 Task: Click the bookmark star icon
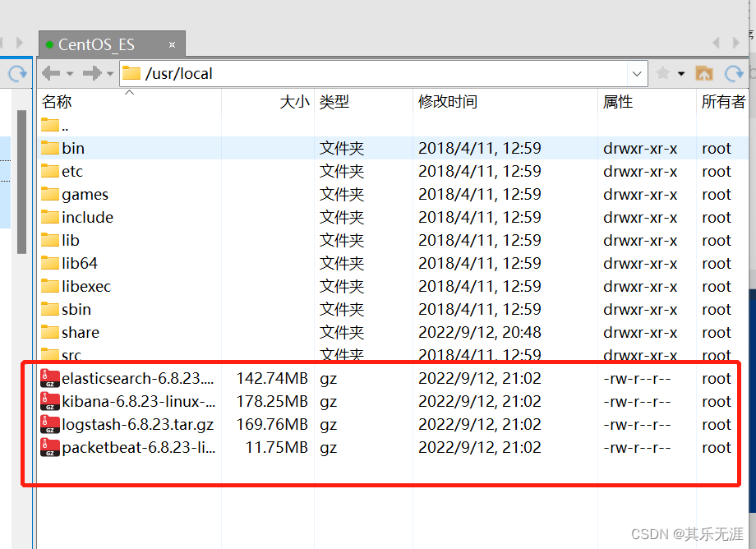coord(662,73)
